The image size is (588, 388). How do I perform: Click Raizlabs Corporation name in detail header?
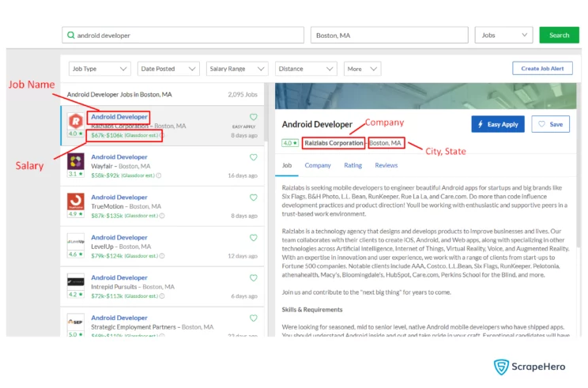334,143
